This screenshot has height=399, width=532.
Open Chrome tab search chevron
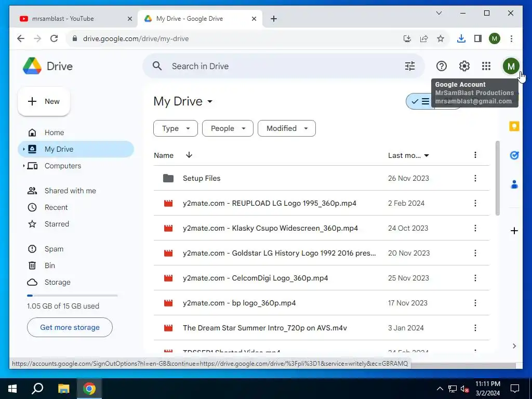coord(438,13)
